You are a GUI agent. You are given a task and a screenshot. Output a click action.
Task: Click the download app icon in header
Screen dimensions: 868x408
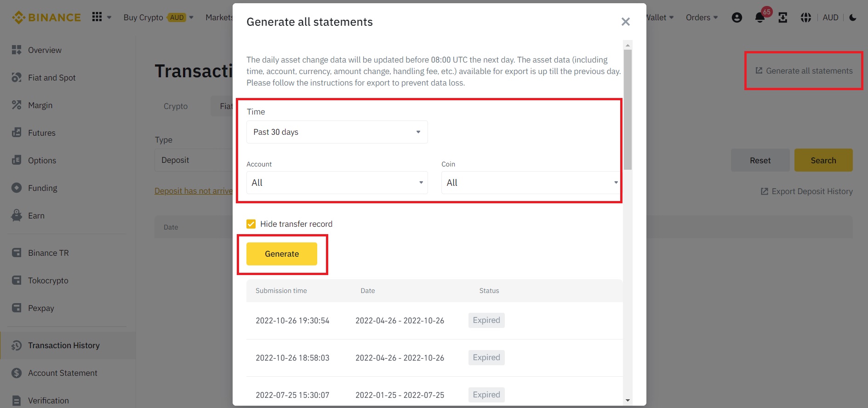coord(782,17)
